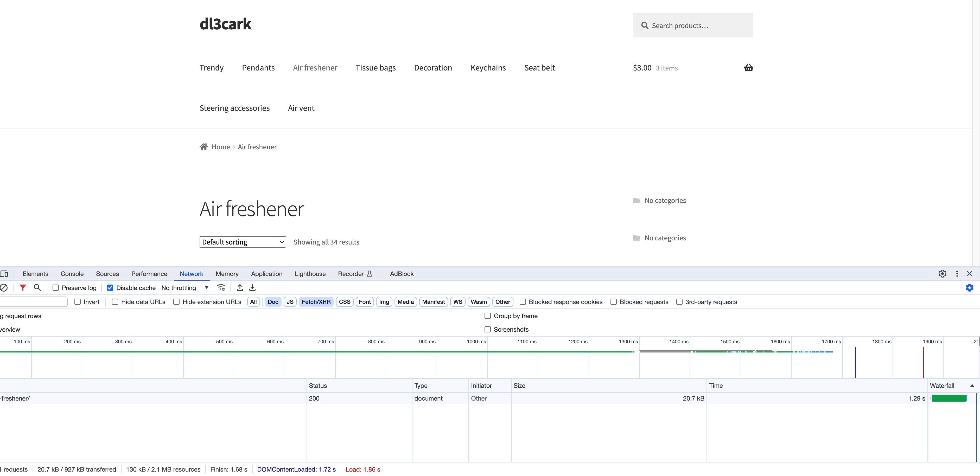Enable the Preserve log checkbox

click(x=55, y=288)
